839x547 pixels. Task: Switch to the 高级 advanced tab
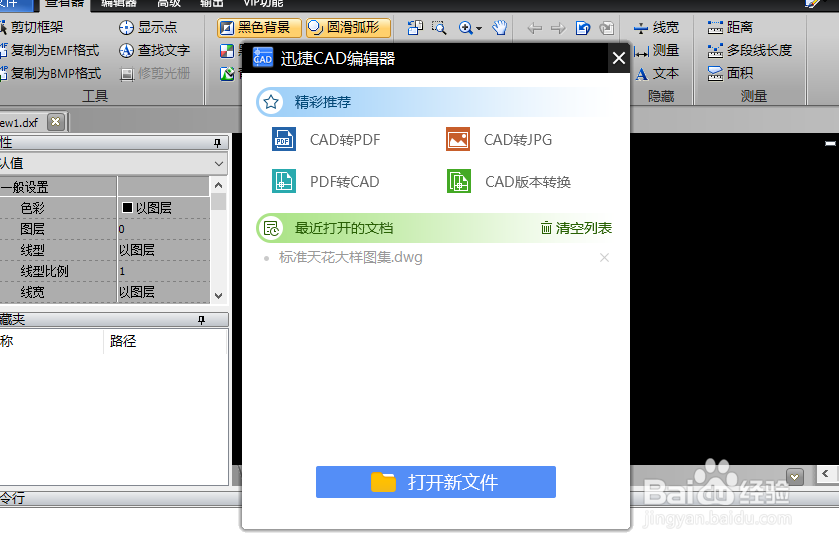[169, 3]
